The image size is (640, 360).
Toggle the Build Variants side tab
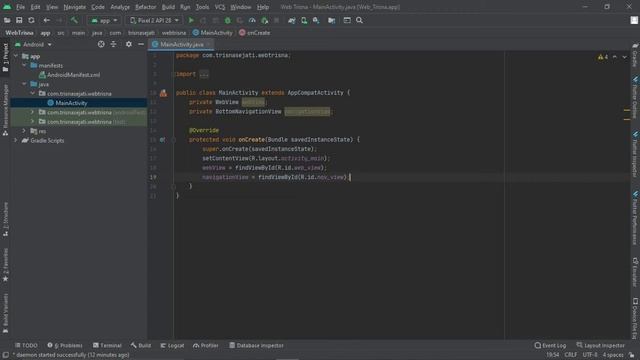(x=5, y=313)
